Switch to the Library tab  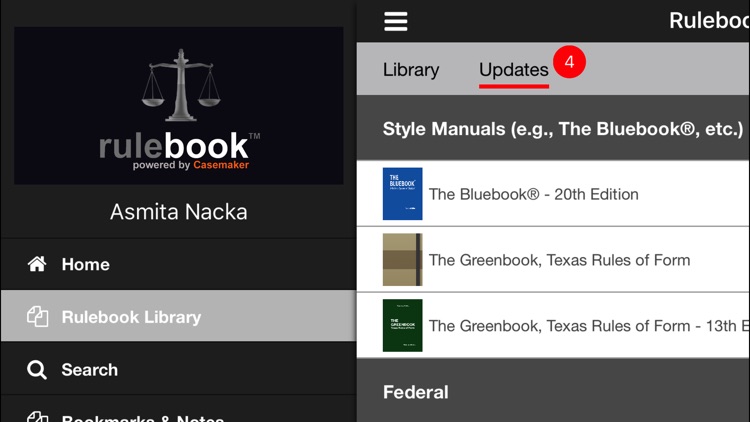point(411,70)
